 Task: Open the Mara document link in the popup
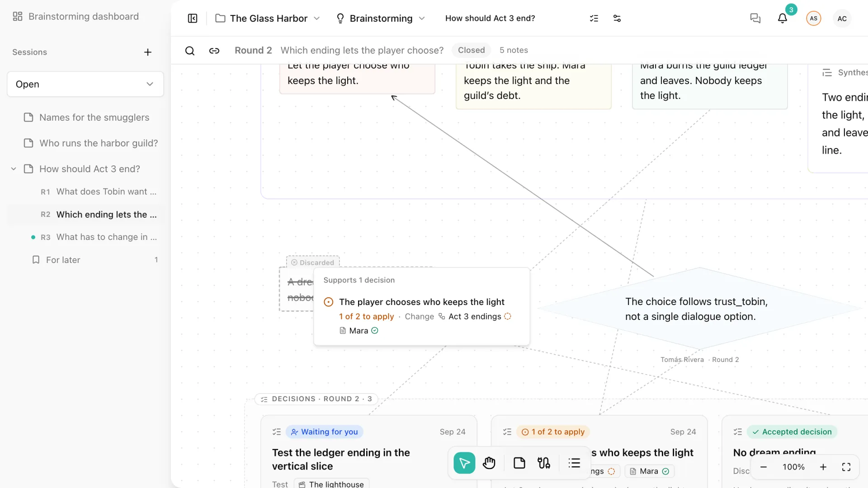point(359,331)
